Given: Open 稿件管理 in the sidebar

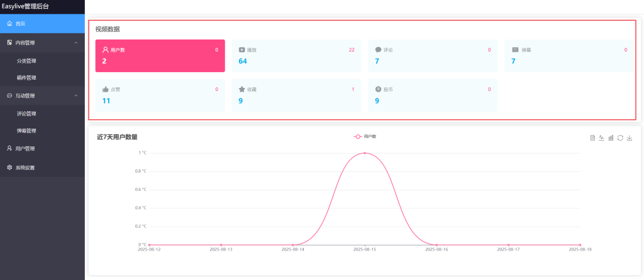Looking at the screenshot, I should point(26,78).
